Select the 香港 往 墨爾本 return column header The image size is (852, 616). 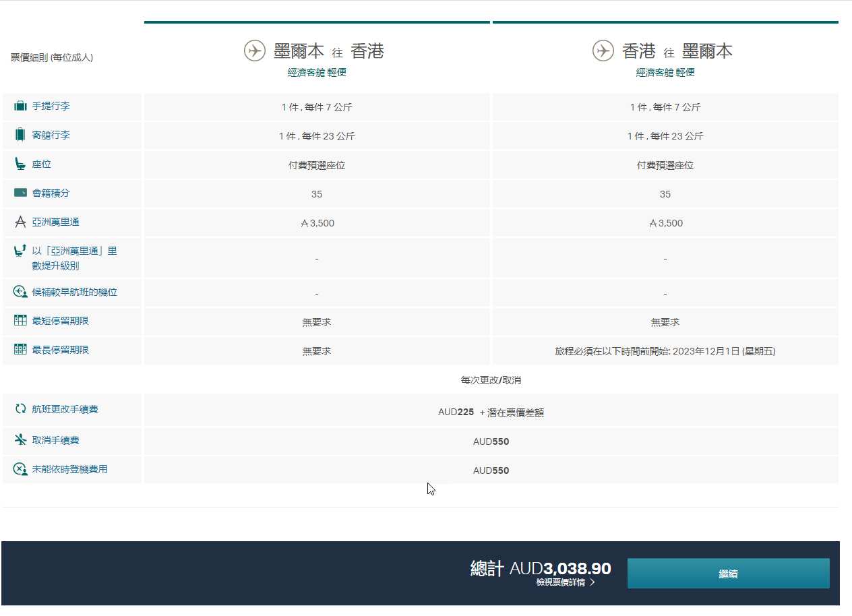click(x=677, y=51)
